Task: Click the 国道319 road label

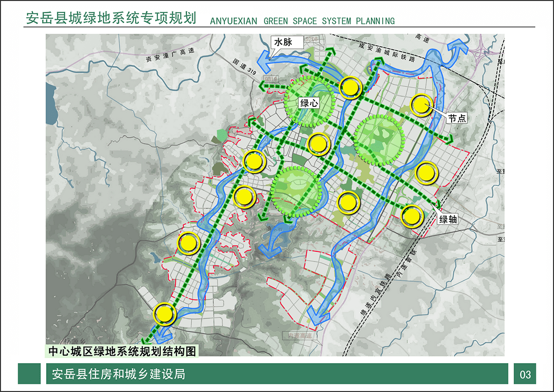Action: point(245,66)
